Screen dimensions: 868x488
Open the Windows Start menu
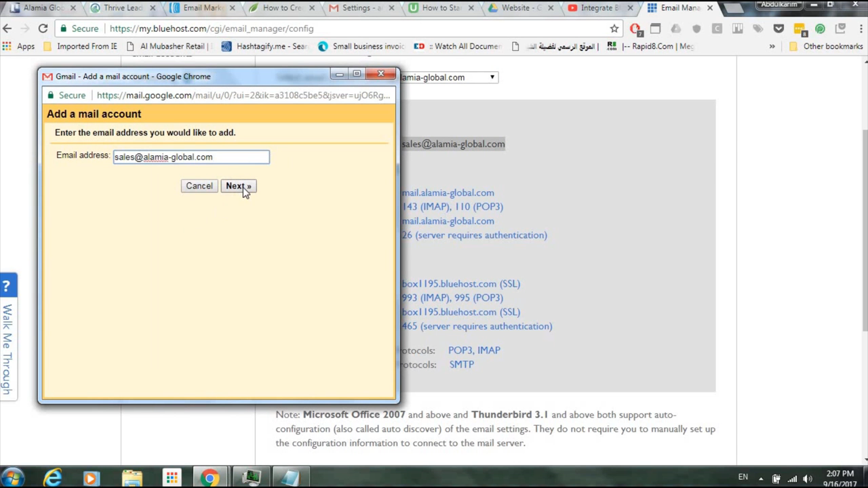pos(14,477)
